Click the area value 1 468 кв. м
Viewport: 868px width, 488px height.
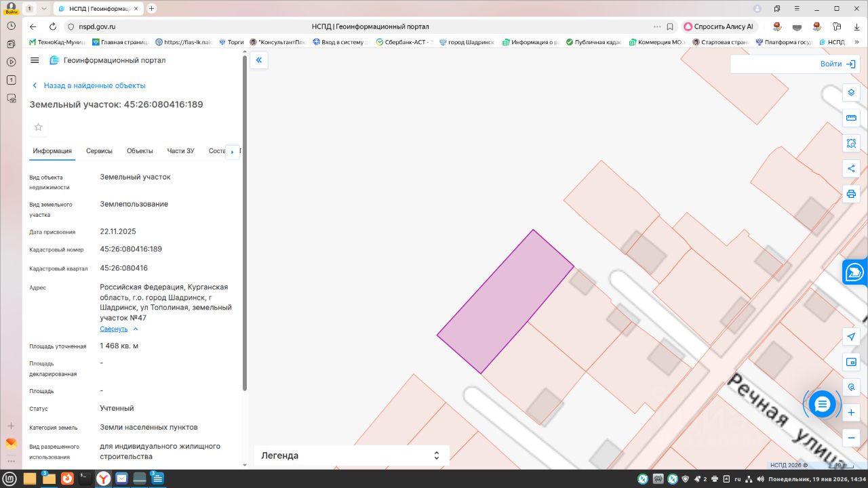[x=119, y=346]
